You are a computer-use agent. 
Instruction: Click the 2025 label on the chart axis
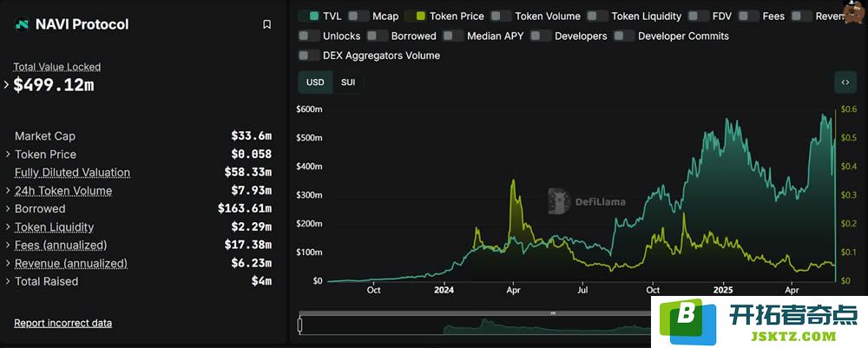[724, 290]
